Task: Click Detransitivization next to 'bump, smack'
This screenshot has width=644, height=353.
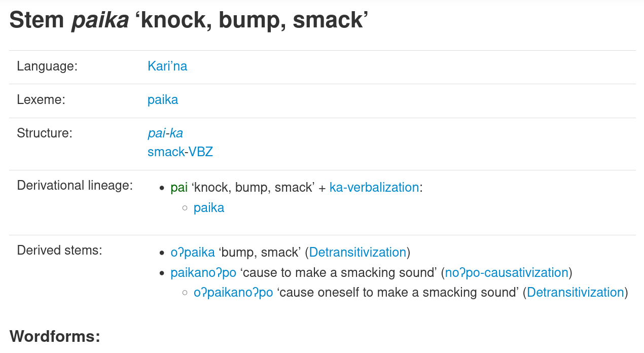Action: pos(357,253)
